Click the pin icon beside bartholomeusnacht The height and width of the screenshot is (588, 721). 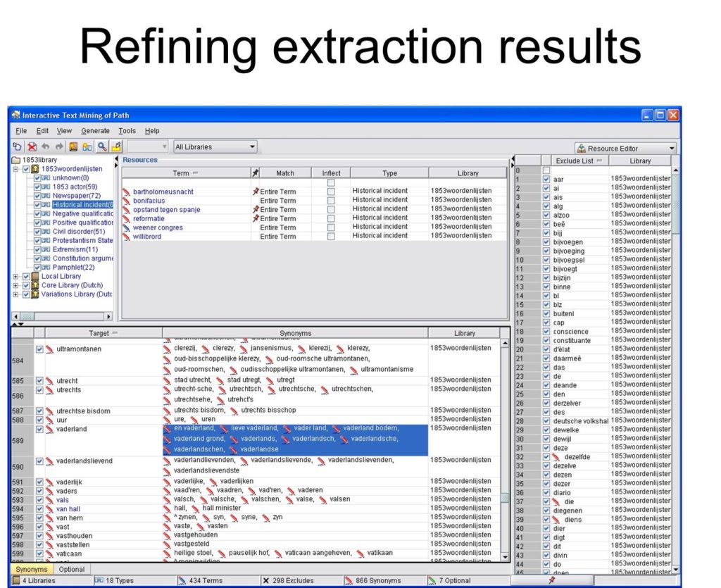tap(256, 192)
